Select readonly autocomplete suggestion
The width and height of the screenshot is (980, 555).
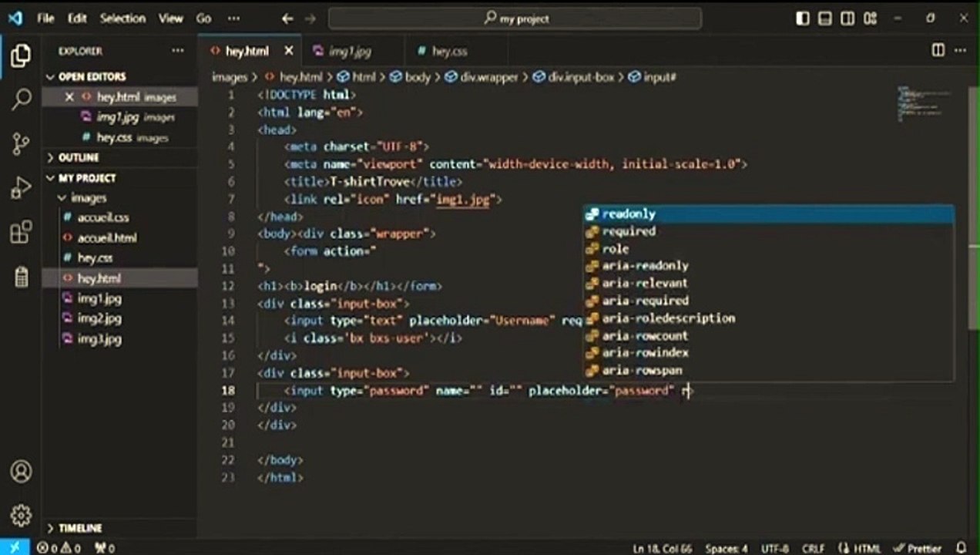768,214
